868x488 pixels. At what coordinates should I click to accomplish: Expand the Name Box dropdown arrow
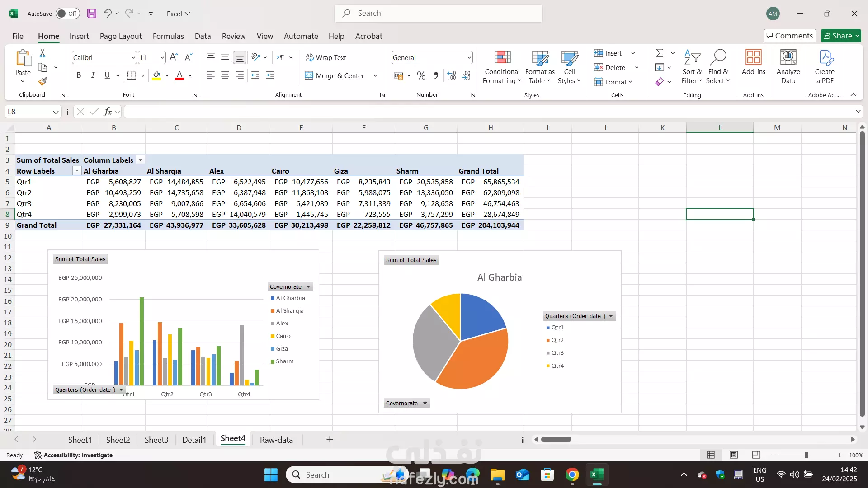[x=56, y=112]
